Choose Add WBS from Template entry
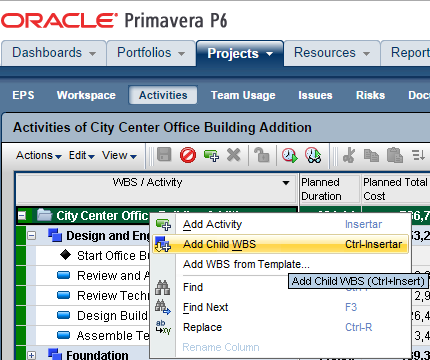 (x=281, y=264)
